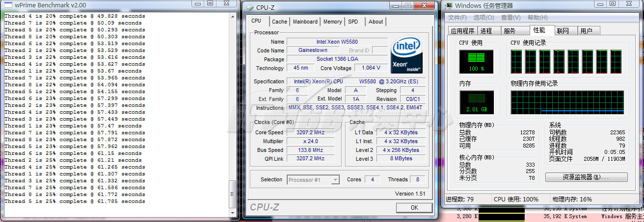Click the 开机时间 value 0:05:05
644x222 pixels.
click(615, 152)
